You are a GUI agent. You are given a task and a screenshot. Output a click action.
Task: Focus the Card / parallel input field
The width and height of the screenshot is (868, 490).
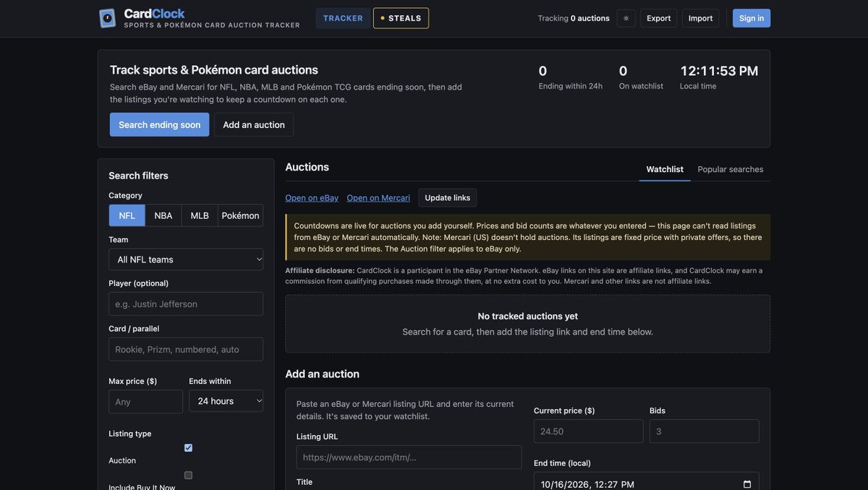click(x=186, y=349)
